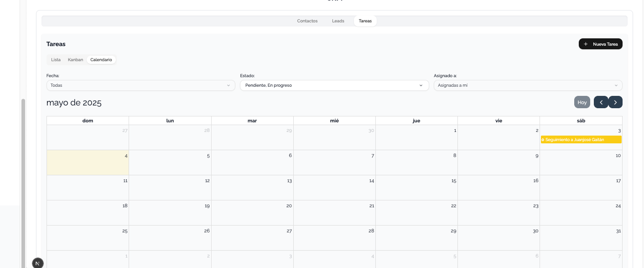Select May 15 in the calendar
The width and height of the screenshot is (644, 268).
coord(416,188)
